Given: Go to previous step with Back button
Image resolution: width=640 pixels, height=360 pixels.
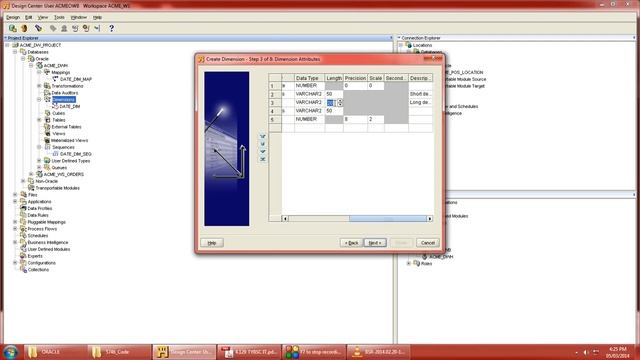Looking at the screenshot, I should pyautogui.click(x=351, y=243).
